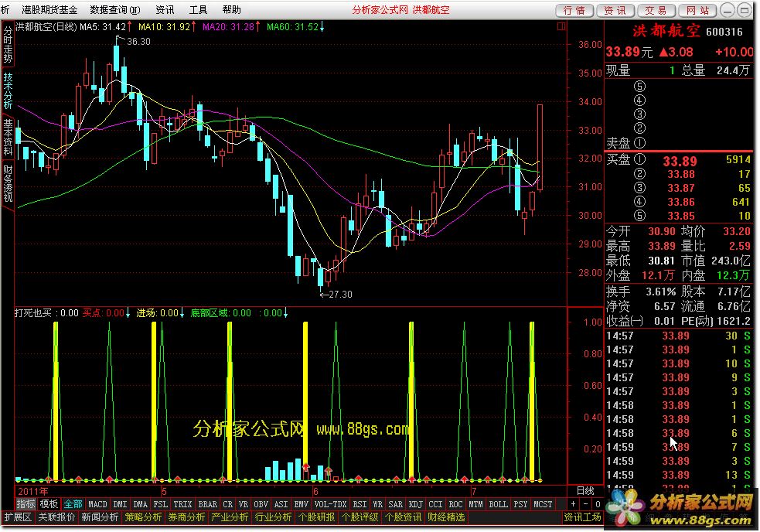The width and height of the screenshot is (760, 532).
Task: Select the MACD indicator
Action: tap(97, 504)
